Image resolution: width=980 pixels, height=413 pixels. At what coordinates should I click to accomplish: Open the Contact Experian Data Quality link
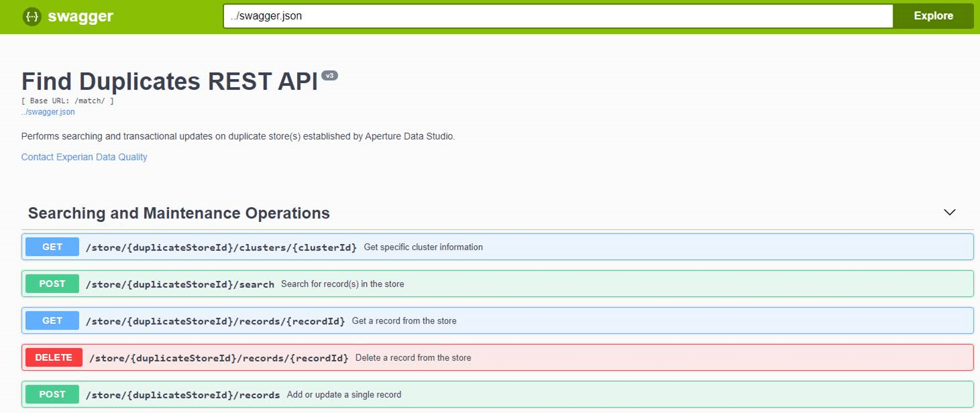click(x=84, y=157)
